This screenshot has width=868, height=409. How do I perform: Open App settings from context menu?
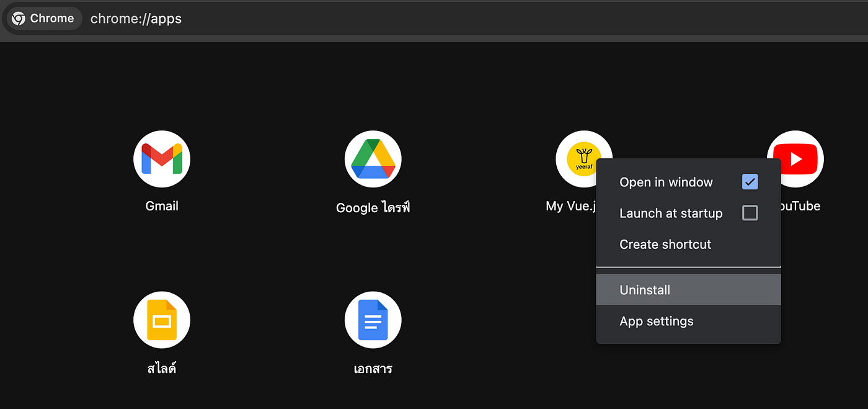tap(656, 321)
